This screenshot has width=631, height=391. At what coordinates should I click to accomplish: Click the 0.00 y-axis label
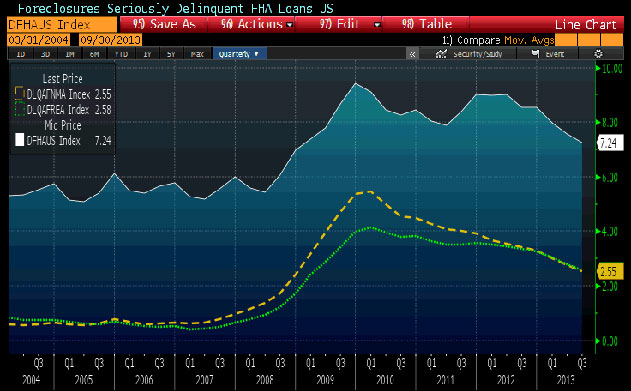pos(610,342)
